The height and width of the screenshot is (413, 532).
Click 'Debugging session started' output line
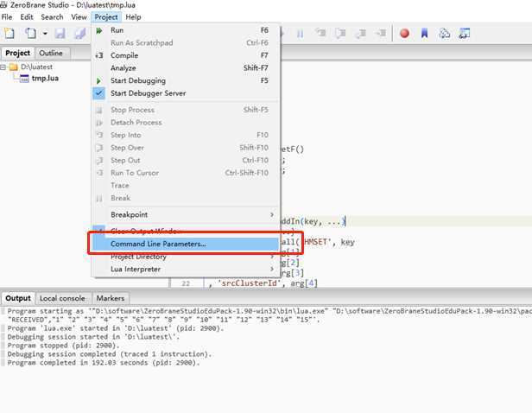tap(93, 337)
